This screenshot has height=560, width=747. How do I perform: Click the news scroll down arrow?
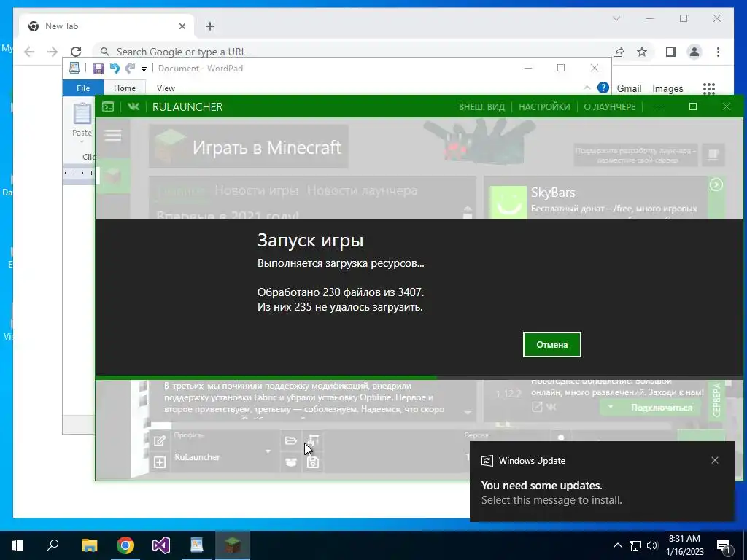point(468,413)
